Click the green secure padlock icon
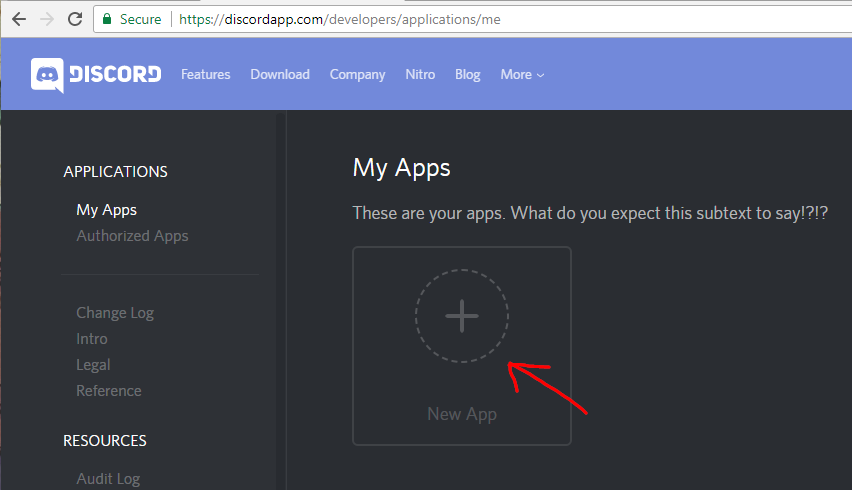 [107, 19]
